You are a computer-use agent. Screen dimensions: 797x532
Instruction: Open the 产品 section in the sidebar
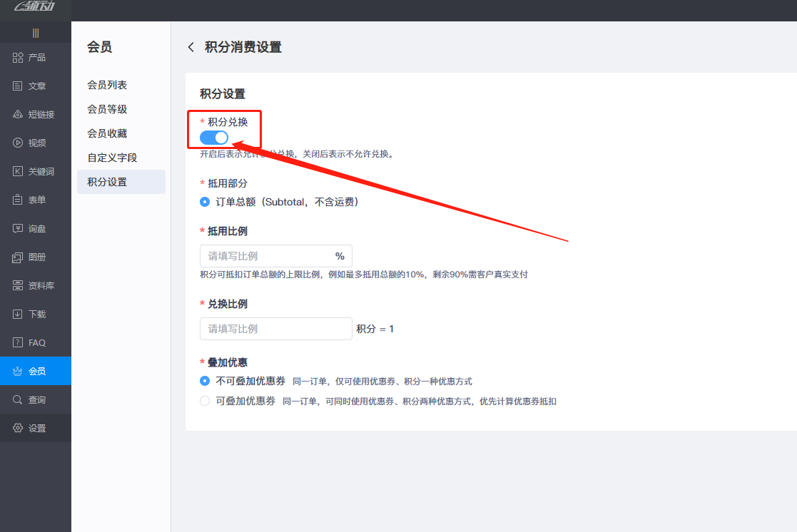coord(36,57)
